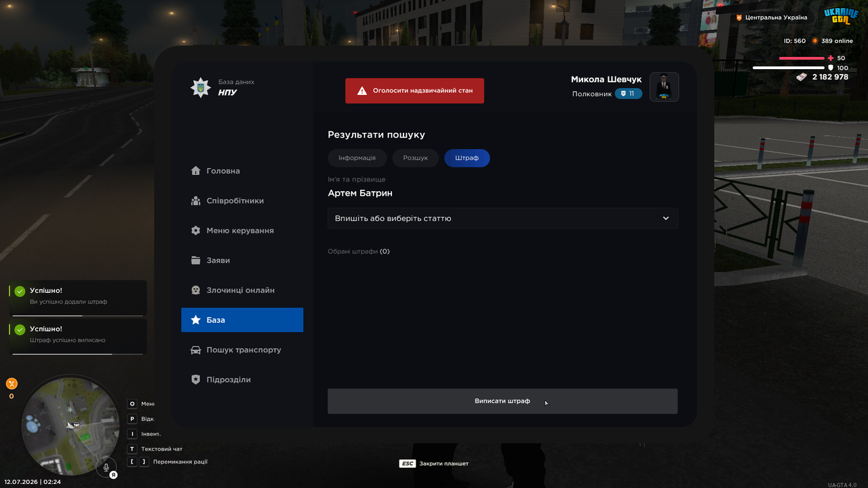This screenshot has height=488, width=868.
Task: Click the rank badge showing 11
Action: tap(629, 94)
